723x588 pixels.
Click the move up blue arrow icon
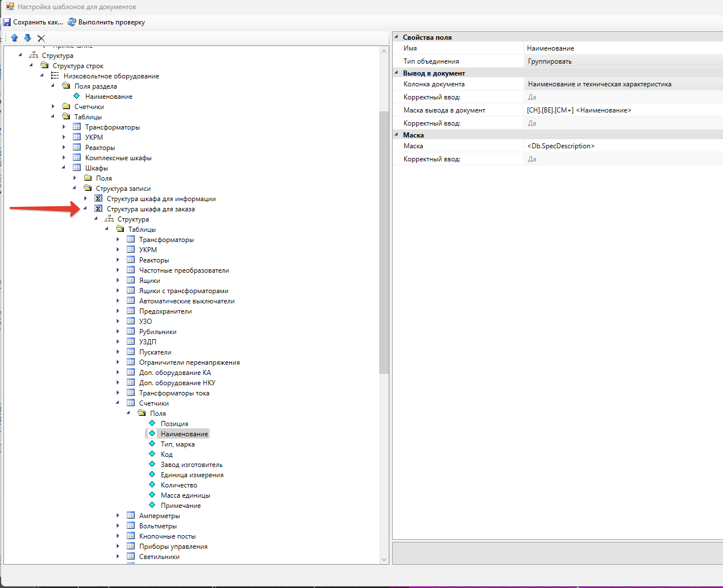[x=14, y=38]
